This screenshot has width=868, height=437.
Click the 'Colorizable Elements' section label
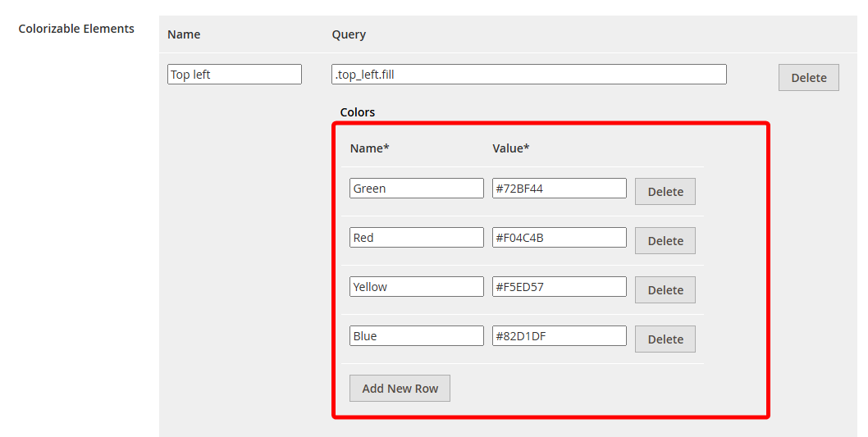[x=76, y=29]
